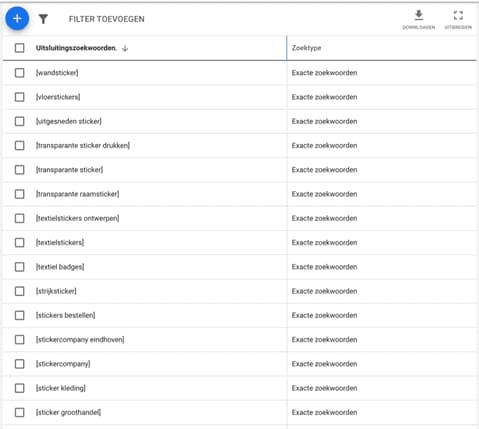Click the keyword text [vloerstickers]
This screenshot has height=429, width=479.
pyautogui.click(x=58, y=97)
